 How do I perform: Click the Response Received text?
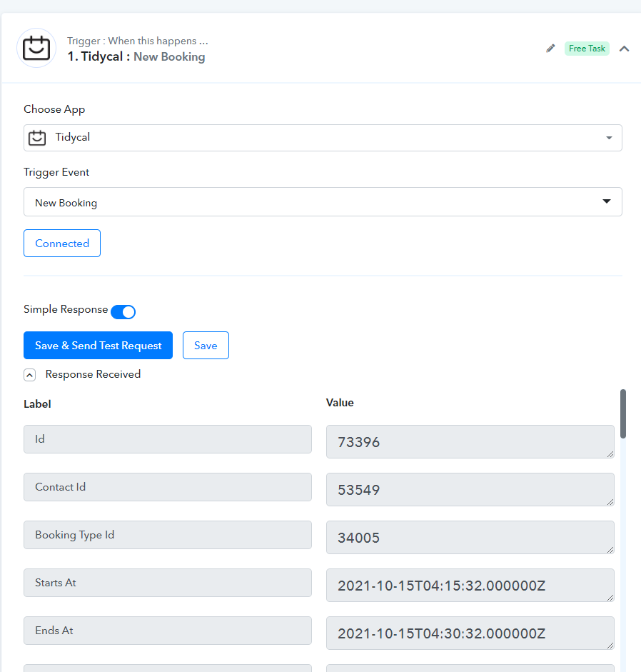click(x=93, y=374)
